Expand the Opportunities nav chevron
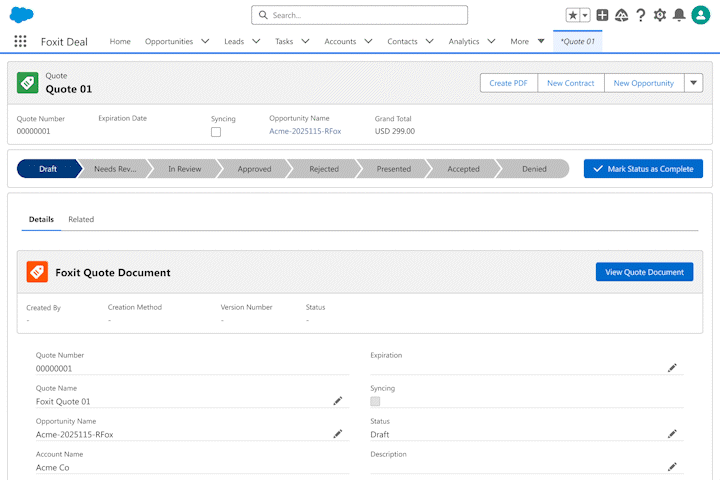The width and height of the screenshot is (720, 480). [205, 41]
